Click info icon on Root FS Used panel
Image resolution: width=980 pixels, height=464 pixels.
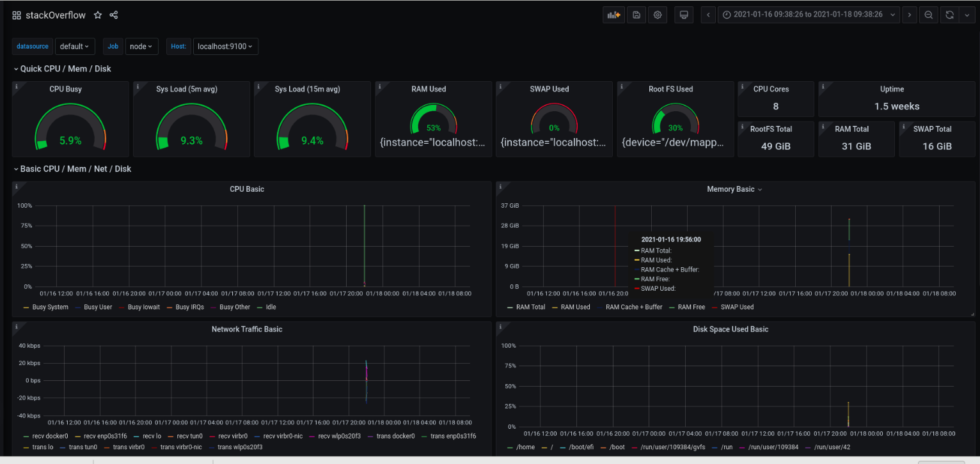(622, 86)
